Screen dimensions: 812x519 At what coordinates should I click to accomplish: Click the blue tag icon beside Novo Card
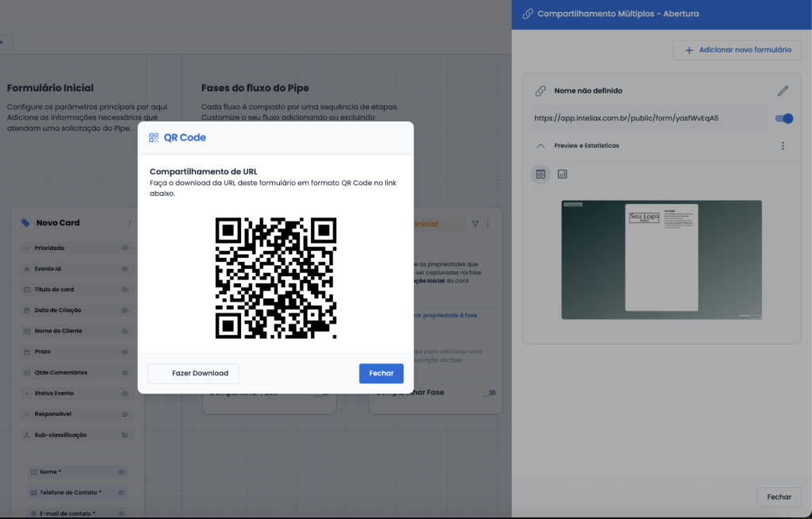pyautogui.click(x=25, y=223)
